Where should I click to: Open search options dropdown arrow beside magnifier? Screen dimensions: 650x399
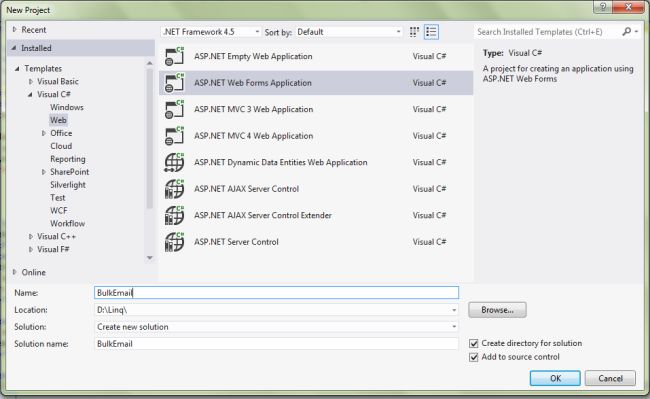(x=636, y=31)
